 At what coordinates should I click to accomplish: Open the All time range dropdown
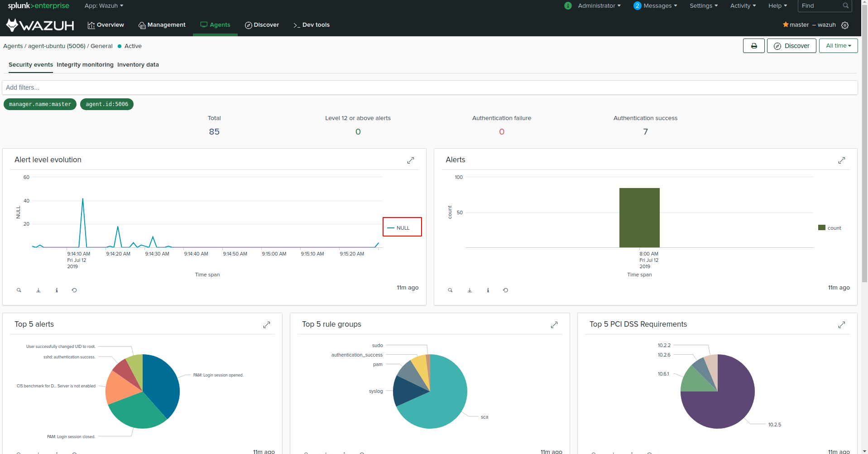pyautogui.click(x=838, y=46)
